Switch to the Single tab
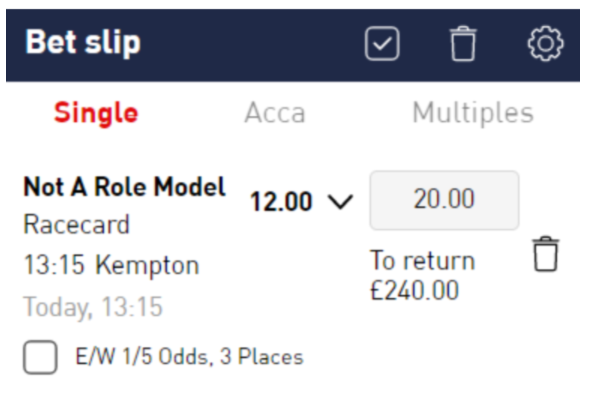The width and height of the screenshot is (590, 393). pyautogui.click(x=96, y=113)
